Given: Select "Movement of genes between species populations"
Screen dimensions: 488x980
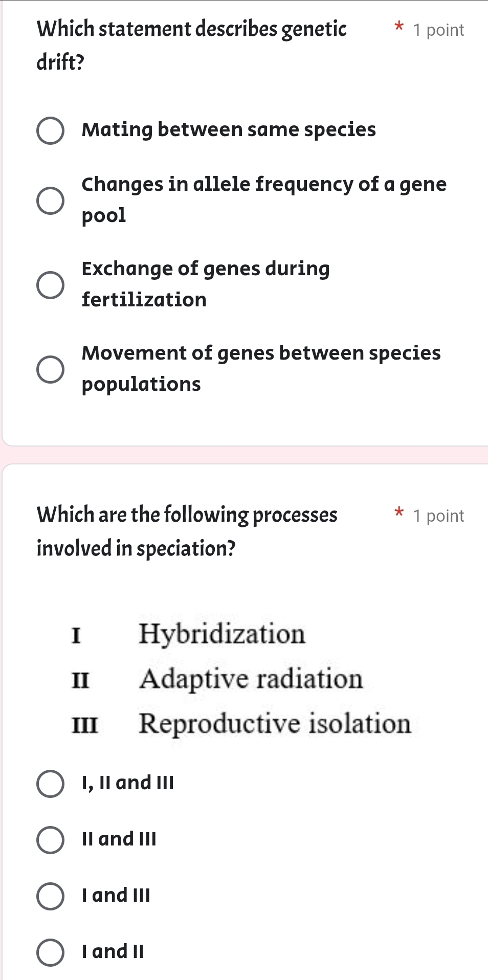Looking at the screenshot, I should [x=50, y=368].
